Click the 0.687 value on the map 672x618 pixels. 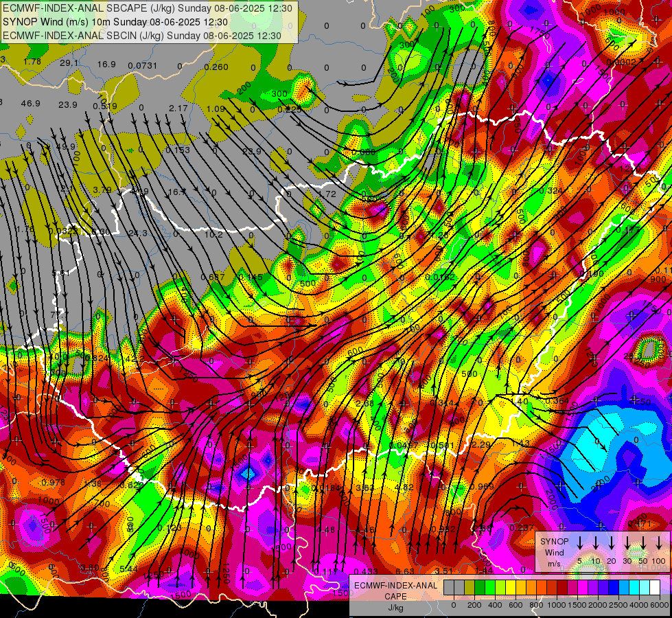[213, 277]
